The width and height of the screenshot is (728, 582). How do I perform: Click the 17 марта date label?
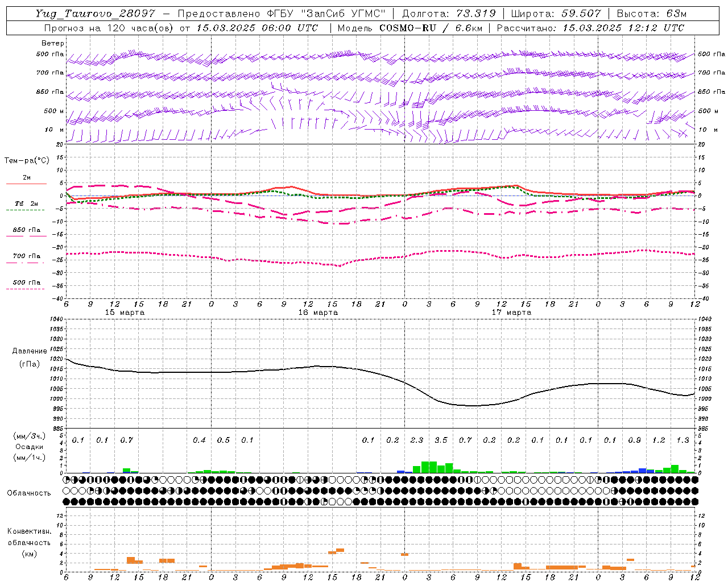[511, 313]
